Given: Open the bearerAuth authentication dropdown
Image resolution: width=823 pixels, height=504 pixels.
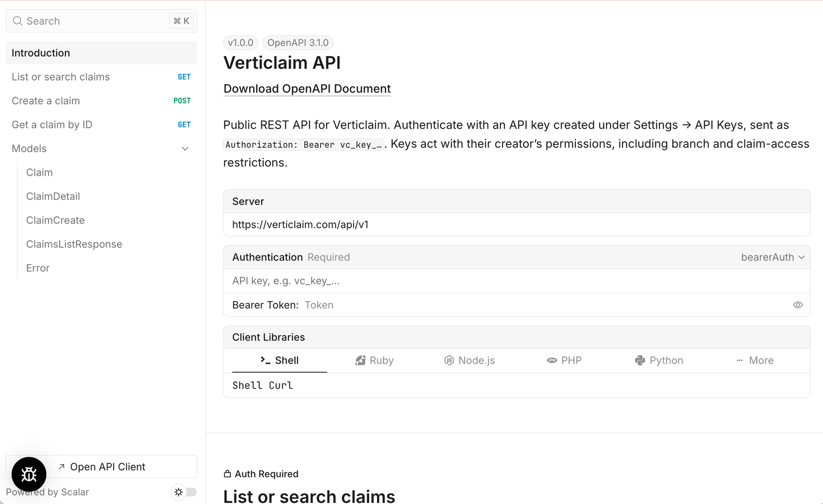Looking at the screenshot, I should click(773, 257).
